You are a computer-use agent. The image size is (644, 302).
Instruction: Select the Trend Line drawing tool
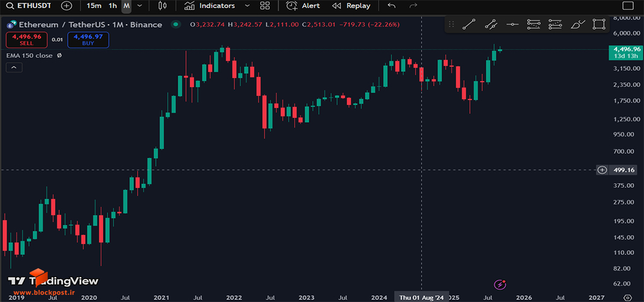(469, 25)
